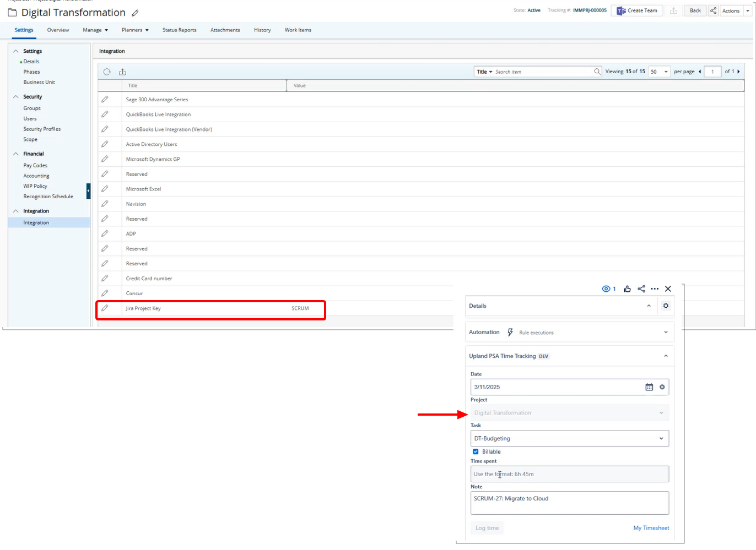Open Pay Codes in the sidebar
This screenshot has height=550, width=756.
(35, 165)
